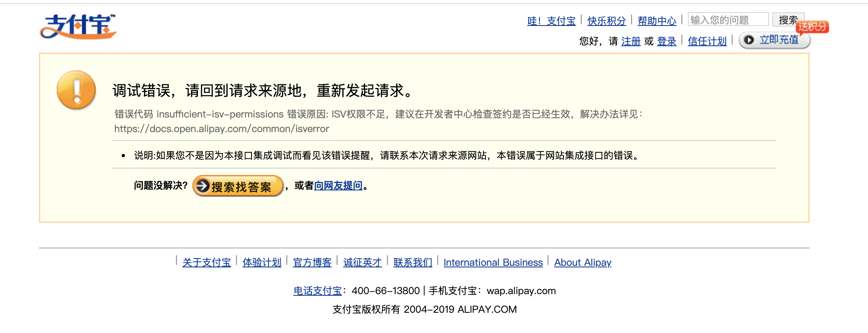The height and width of the screenshot is (333, 868).
Task: Open 诚征英才 footer link
Action: (362, 263)
